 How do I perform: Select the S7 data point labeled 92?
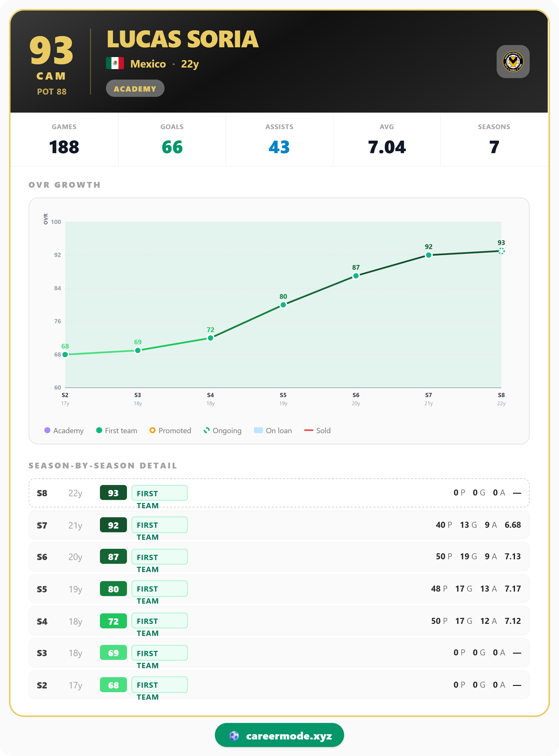click(x=428, y=255)
